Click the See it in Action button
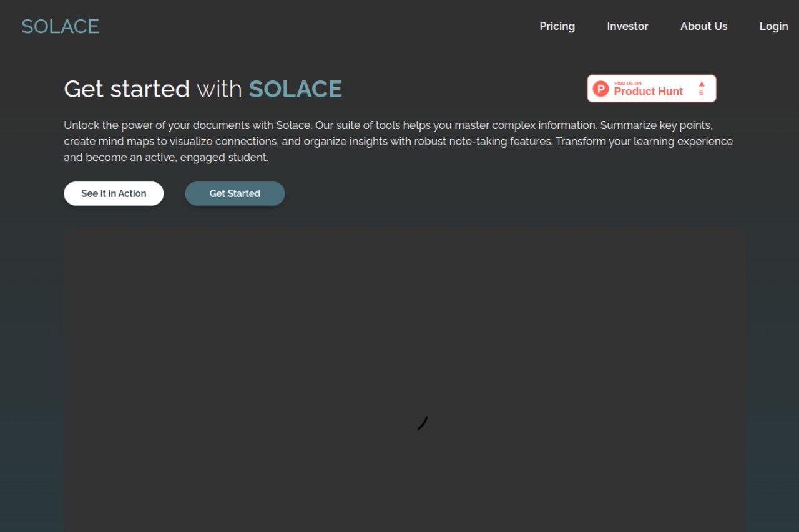 pyautogui.click(x=114, y=193)
